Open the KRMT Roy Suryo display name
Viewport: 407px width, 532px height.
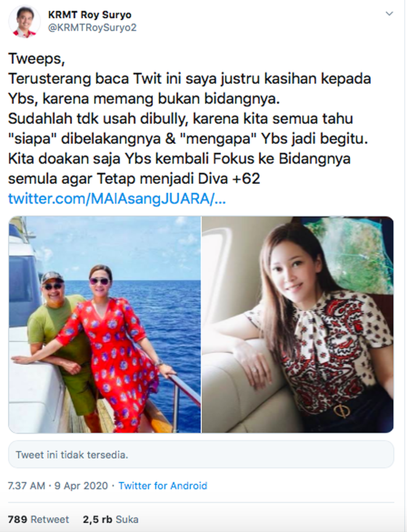pyautogui.click(x=90, y=15)
